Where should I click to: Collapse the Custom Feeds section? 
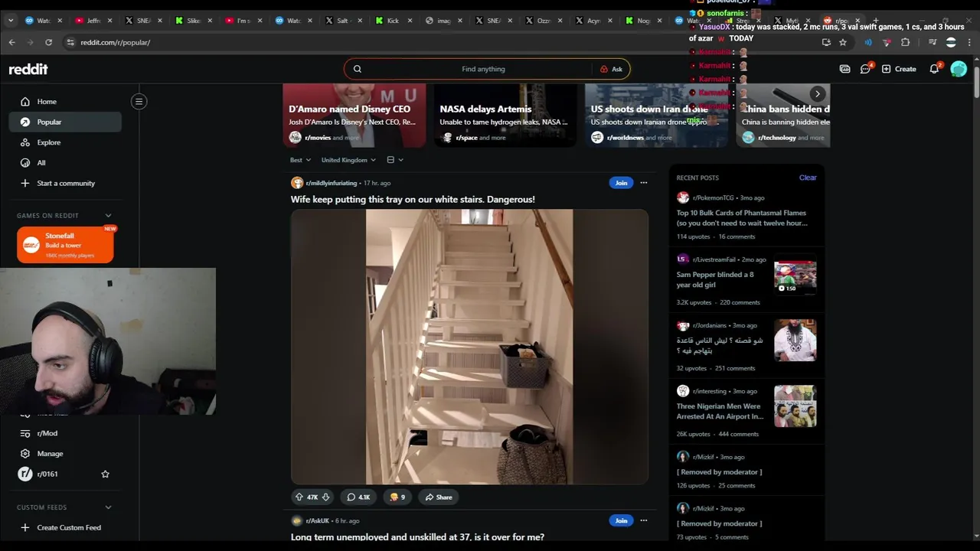[108, 507]
